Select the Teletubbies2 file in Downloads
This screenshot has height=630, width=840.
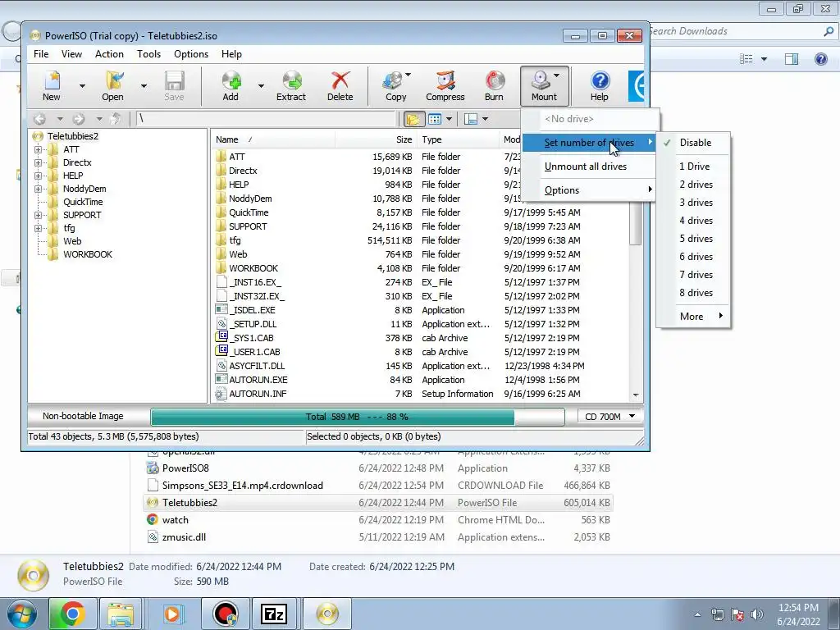(x=377, y=503)
